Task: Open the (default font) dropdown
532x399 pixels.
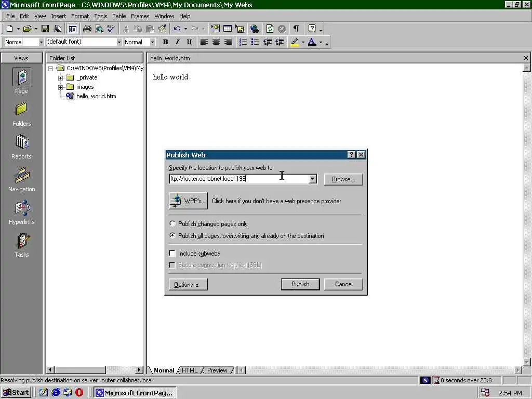Action: (x=119, y=42)
